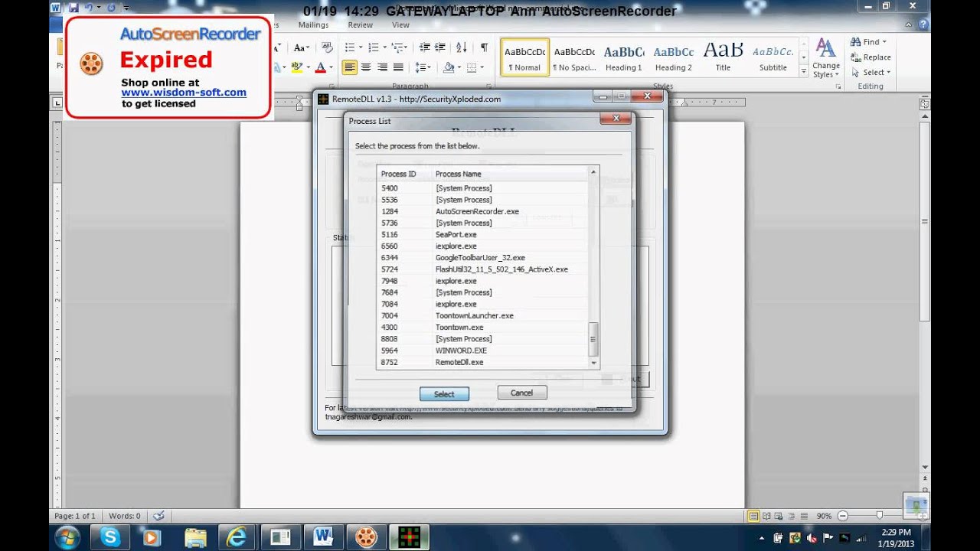Sort by Process ID column header
This screenshot has width=980, height=551.
pos(404,174)
